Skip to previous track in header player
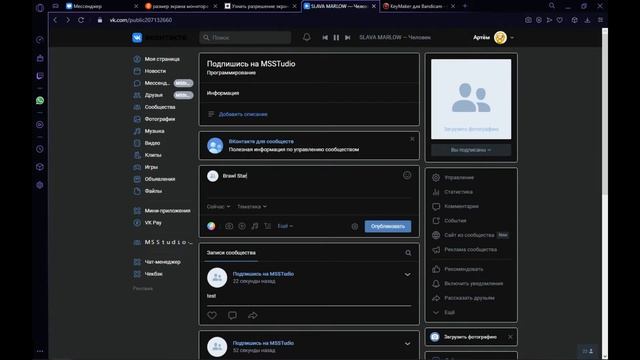The width and height of the screenshot is (640, 360). click(x=325, y=38)
